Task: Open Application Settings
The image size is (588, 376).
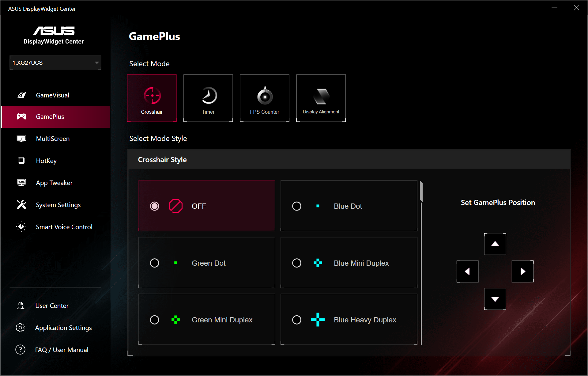Action: pyautogui.click(x=63, y=328)
